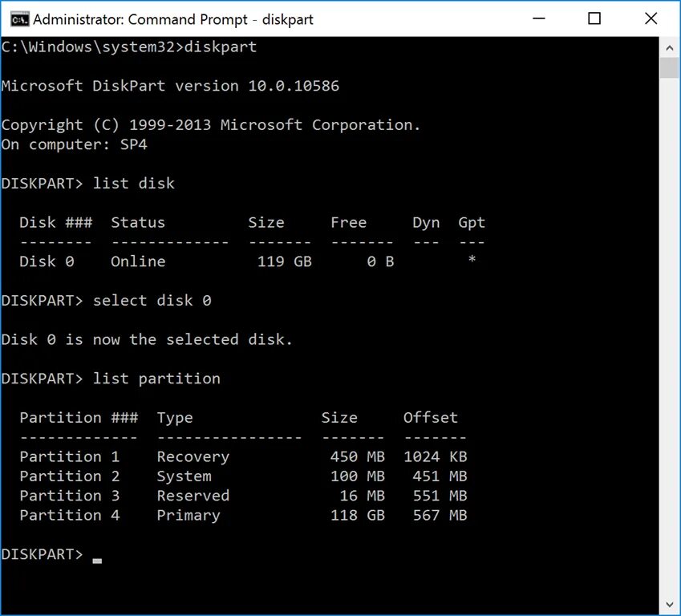Click the window title 'Administrator: Command Prompt - diskpart'
Image resolution: width=681 pixels, height=616 pixels.
[x=172, y=19]
